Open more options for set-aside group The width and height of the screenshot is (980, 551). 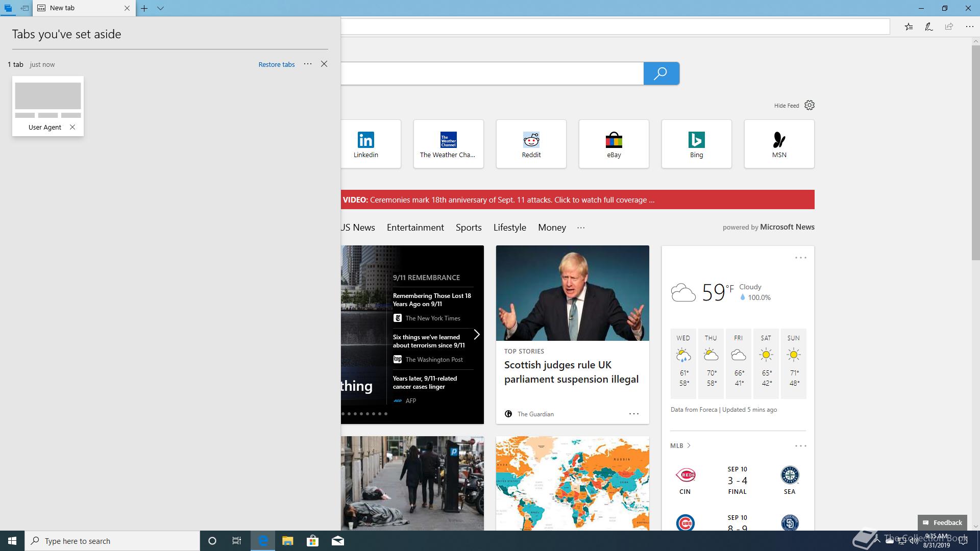[x=308, y=64]
